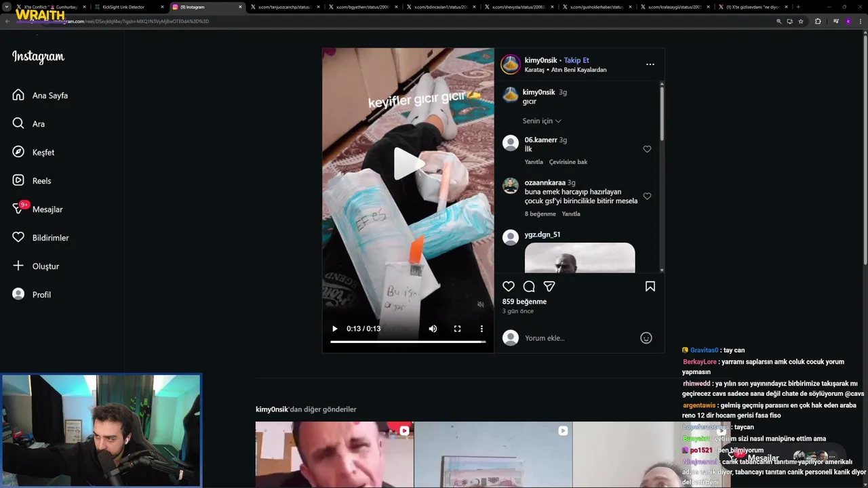Like ozaannkaraa's comment
Screen dimensions: 868x488
[647, 197]
